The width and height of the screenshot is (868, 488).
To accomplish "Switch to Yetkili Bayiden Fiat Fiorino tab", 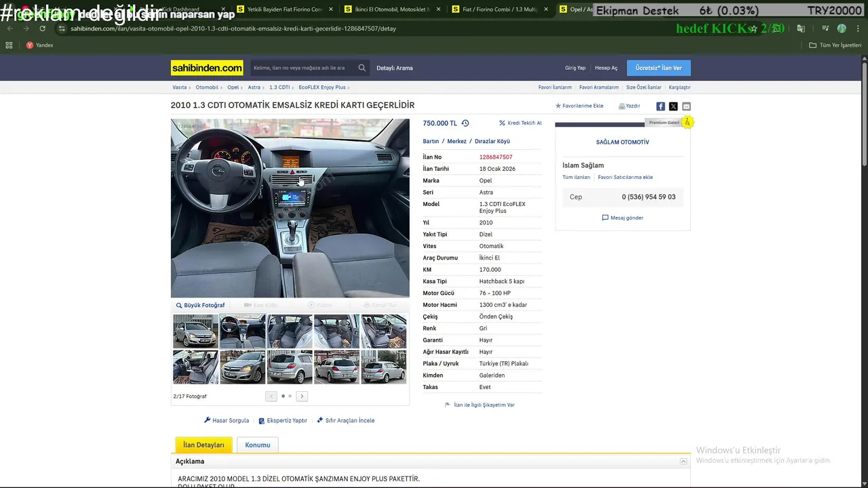I will coord(285,9).
